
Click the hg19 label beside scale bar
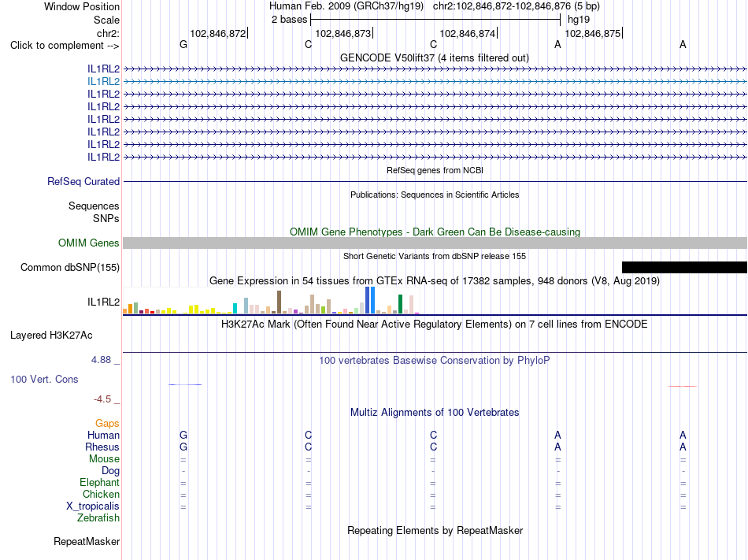click(579, 20)
